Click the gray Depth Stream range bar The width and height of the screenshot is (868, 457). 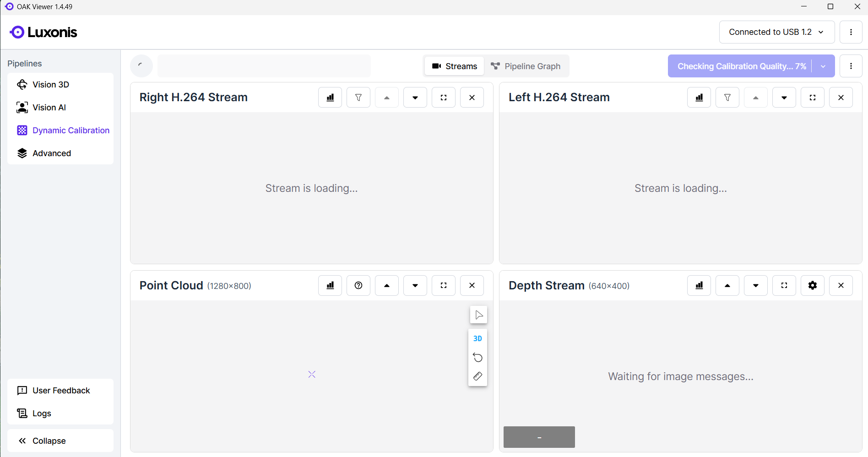pos(539,437)
